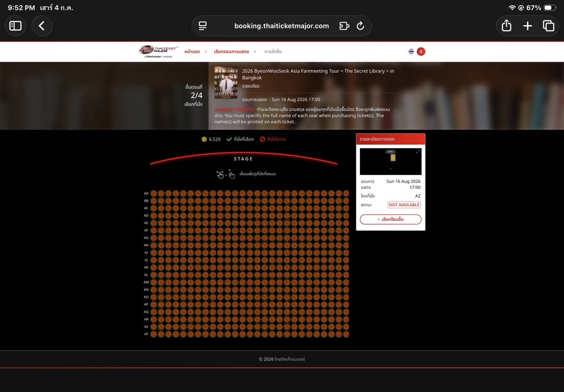Click the AA row label

[146, 193]
